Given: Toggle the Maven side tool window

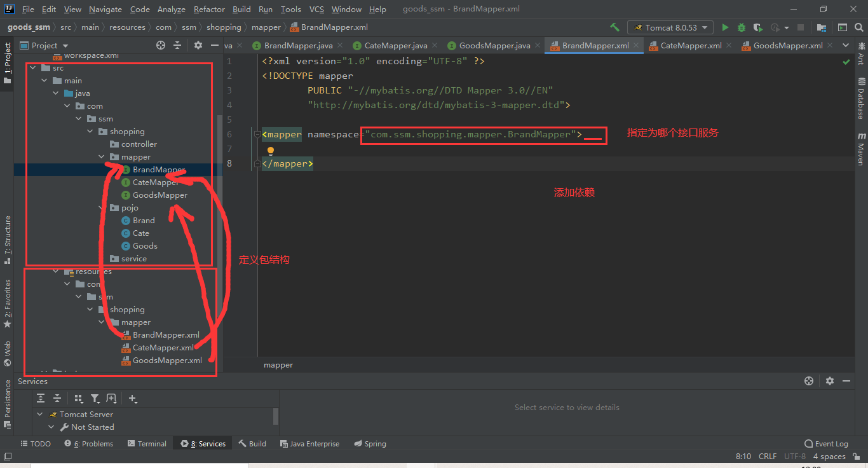Looking at the screenshot, I should [x=861, y=149].
